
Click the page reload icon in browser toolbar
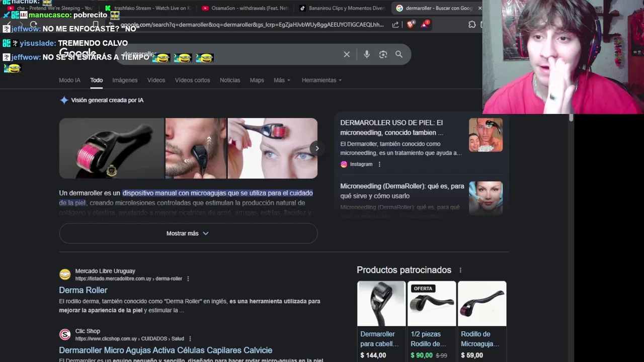34,24
